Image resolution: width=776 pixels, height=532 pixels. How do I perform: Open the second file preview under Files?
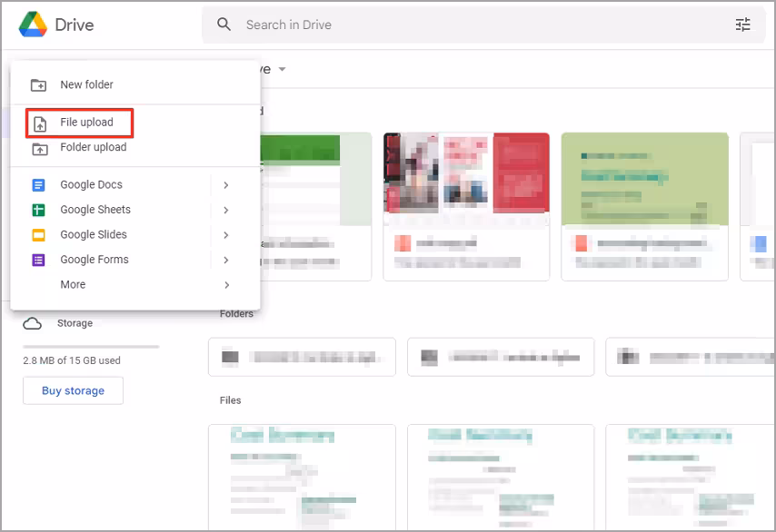[x=501, y=478]
